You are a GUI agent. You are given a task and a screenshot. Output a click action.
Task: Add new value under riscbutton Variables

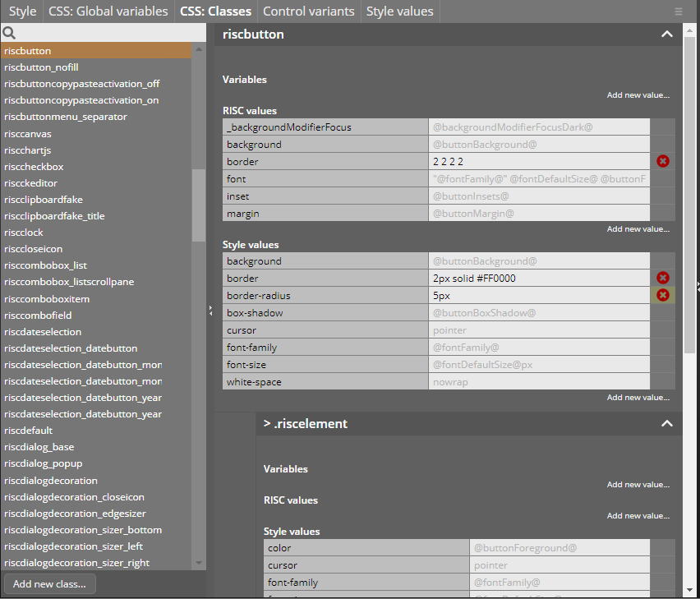(638, 95)
